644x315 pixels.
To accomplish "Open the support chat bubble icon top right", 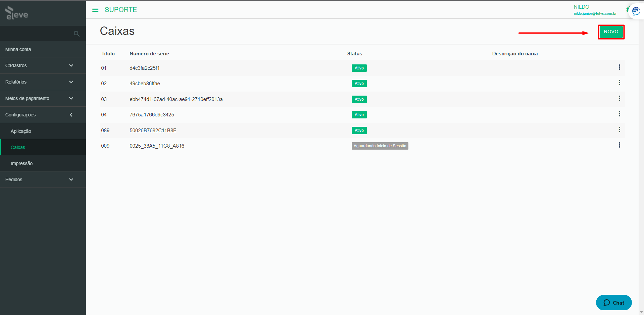I will [x=636, y=11].
